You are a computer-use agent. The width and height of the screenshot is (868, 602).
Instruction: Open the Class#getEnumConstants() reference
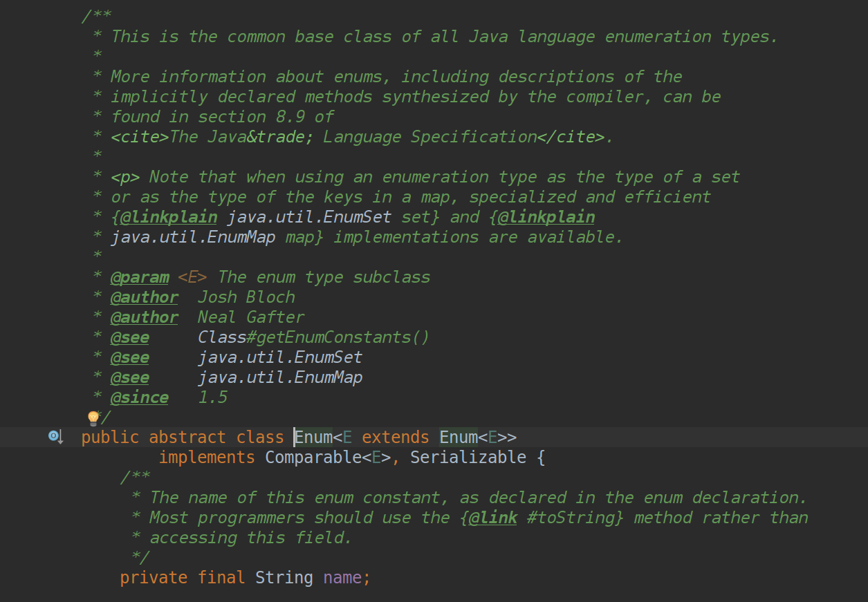pyautogui.click(x=314, y=337)
